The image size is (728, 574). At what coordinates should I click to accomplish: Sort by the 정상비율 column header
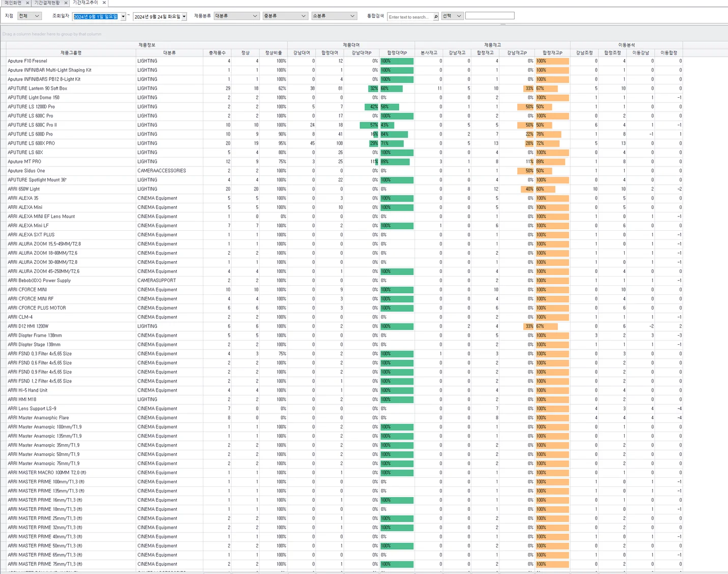click(273, 52)
